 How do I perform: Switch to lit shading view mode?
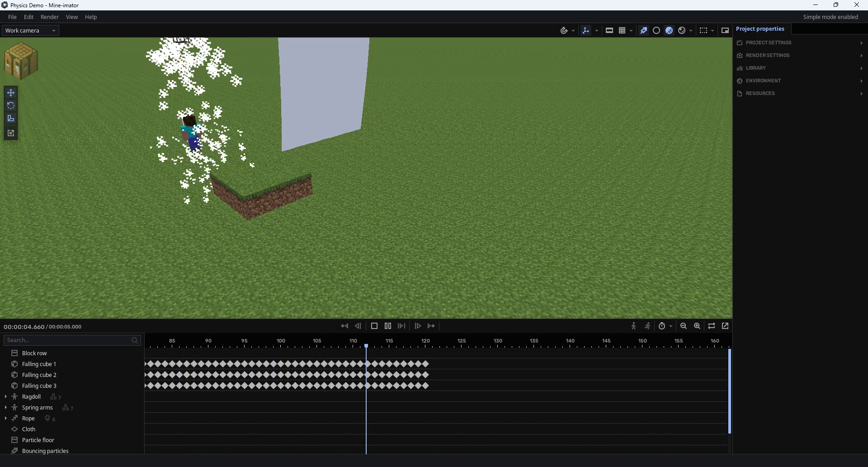pos(669,30)
